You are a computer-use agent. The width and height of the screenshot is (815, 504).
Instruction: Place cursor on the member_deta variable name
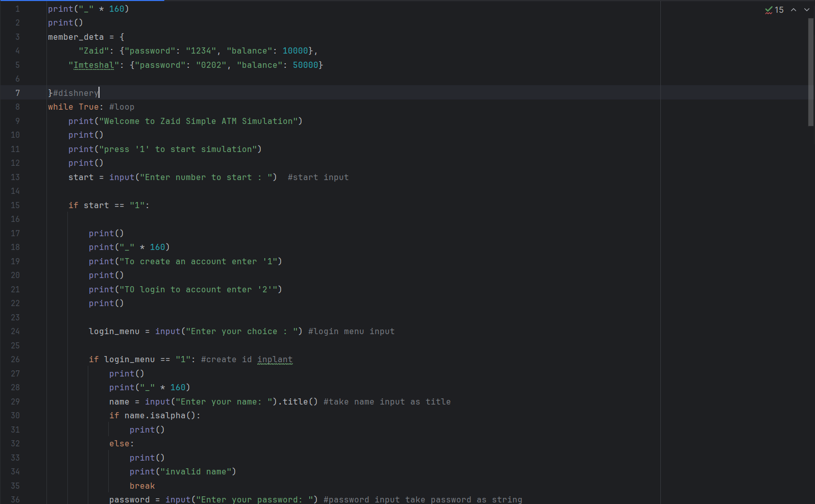(x=76, y=37)
